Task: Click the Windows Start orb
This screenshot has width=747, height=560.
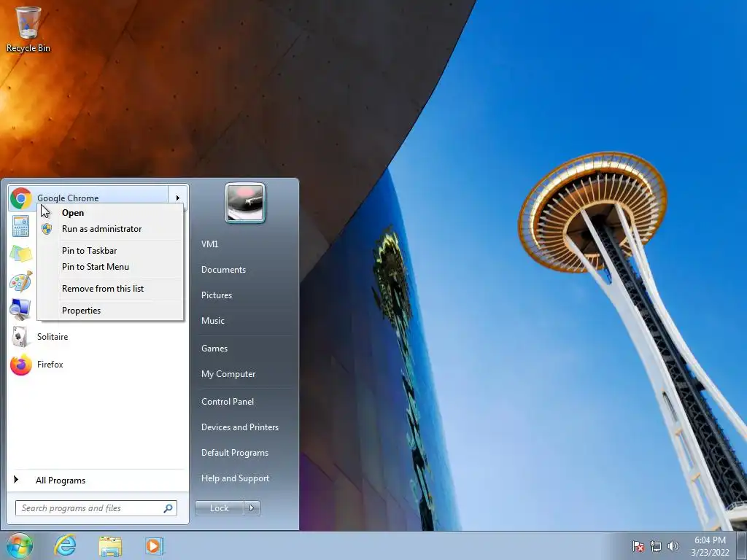Action: (x=20, y=545)
